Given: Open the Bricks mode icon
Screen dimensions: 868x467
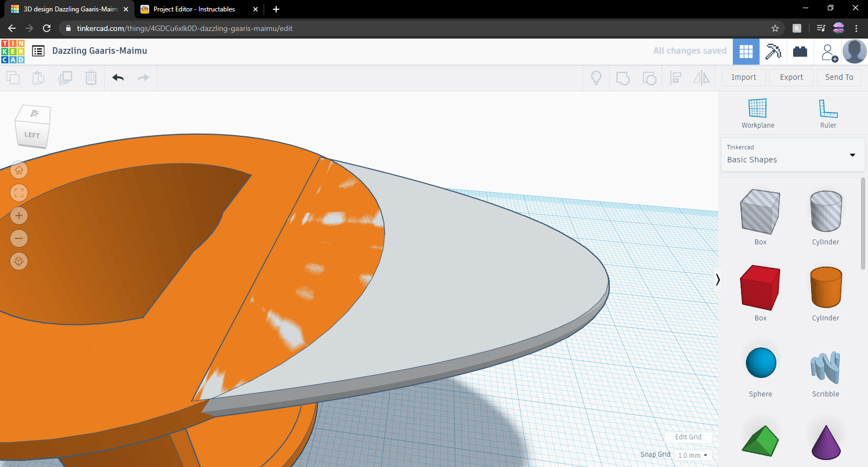Looking at the screenshot, I should [800, 52].
